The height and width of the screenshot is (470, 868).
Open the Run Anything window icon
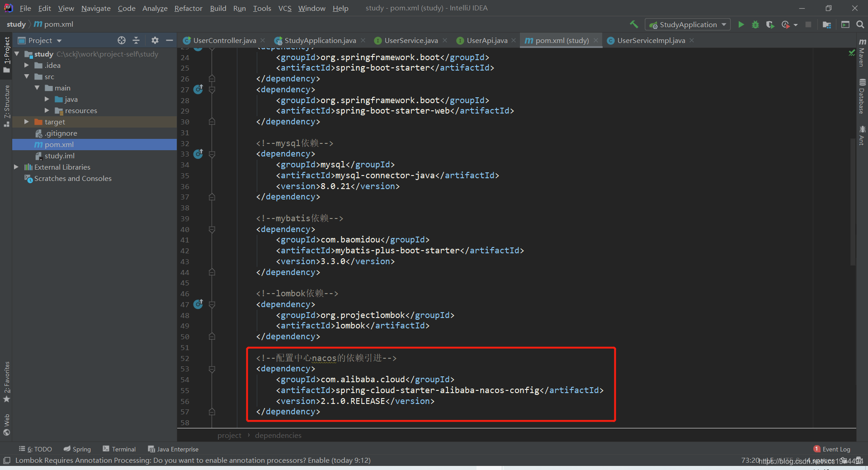[x=845, y=24]
